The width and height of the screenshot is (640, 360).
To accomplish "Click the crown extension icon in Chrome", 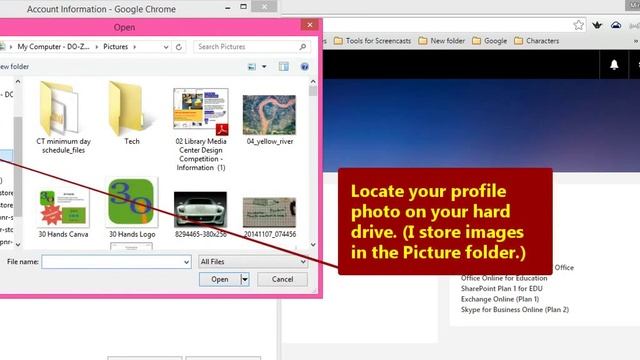I will [597, 25].
